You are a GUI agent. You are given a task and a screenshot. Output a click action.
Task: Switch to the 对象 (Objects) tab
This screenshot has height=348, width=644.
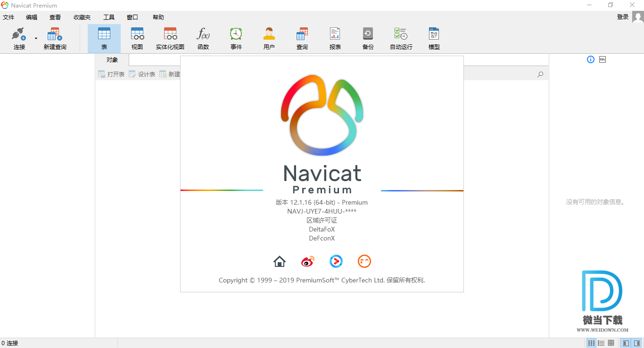click(112, 60)
